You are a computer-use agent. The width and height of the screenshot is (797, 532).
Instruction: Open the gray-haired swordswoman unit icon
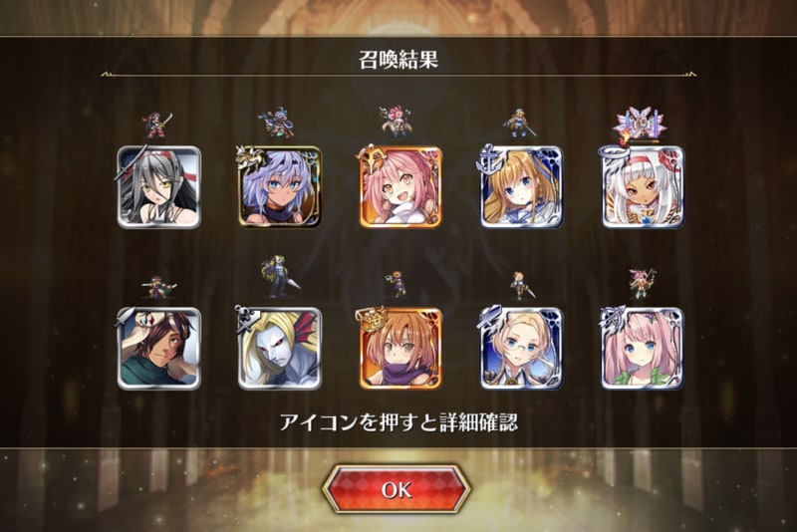click(159, 187)
